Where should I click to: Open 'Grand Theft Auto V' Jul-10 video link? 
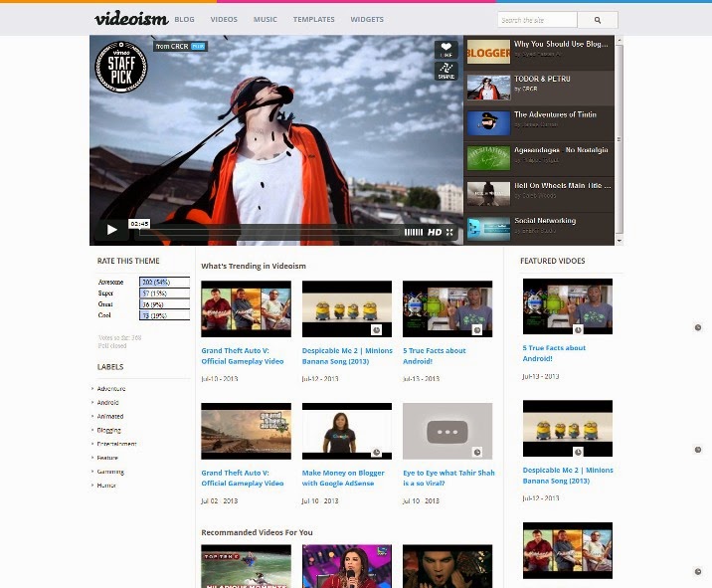click(243, 356)
